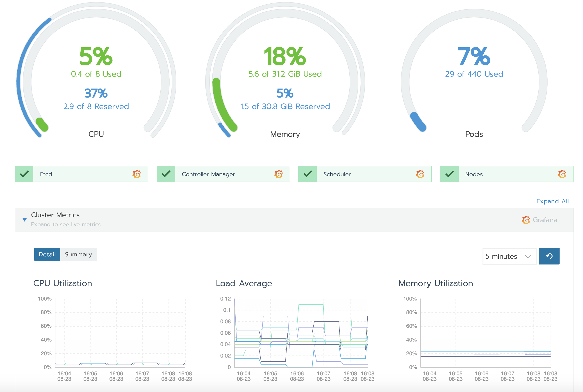Screen dimensions: 583x392
Task: Click the Scheduler green checkmark status
Action: point(308,174)
